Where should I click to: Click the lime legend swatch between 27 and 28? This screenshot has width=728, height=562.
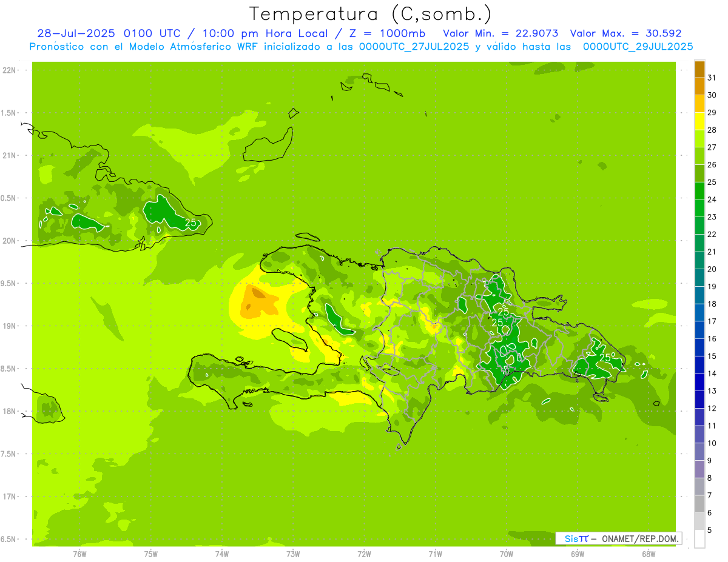click(699, 138)
